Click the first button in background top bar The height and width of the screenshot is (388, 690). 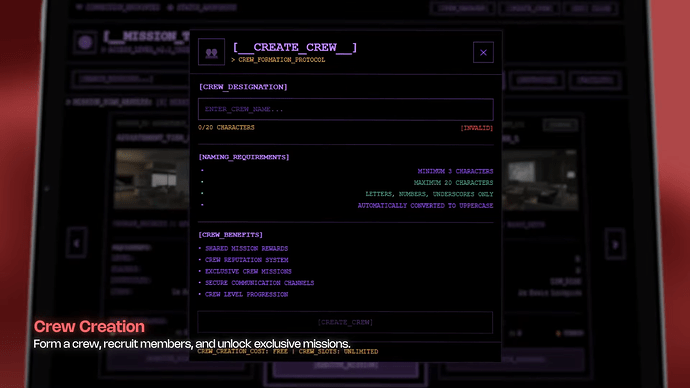[x=462, y=8]
